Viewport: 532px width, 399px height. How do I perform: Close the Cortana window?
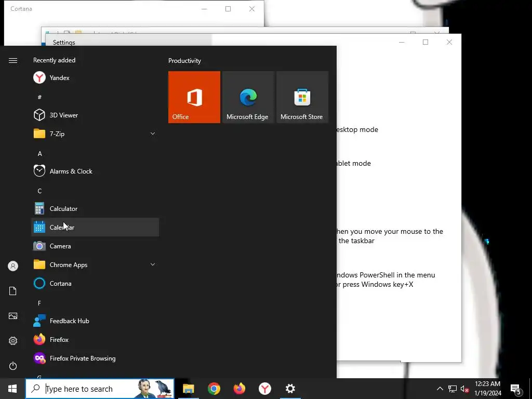tap(252, 9)
